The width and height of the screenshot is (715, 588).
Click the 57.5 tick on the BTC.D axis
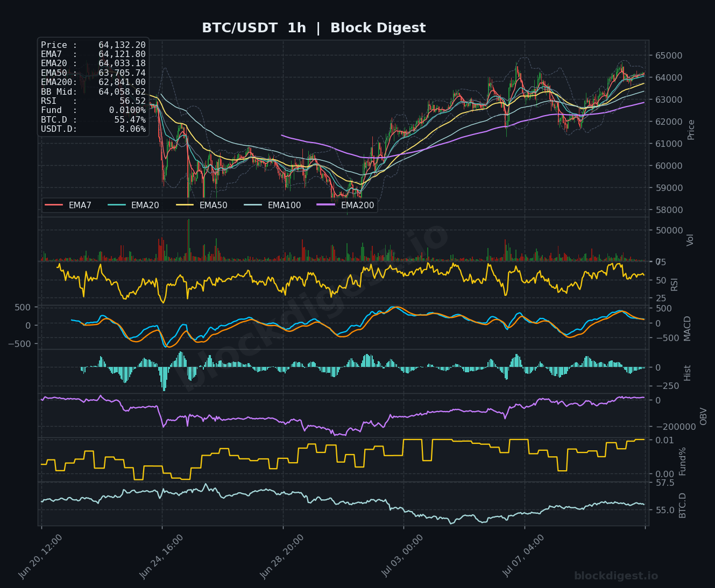664,483
